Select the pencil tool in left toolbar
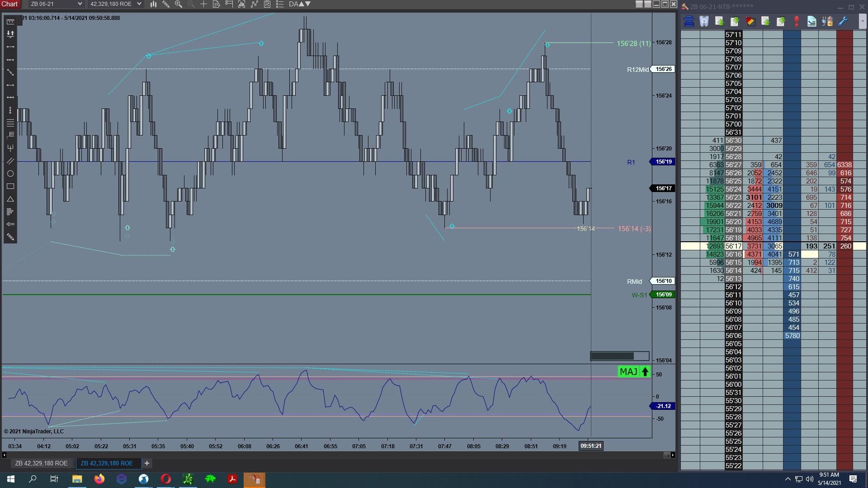 [x=10, y=237]
